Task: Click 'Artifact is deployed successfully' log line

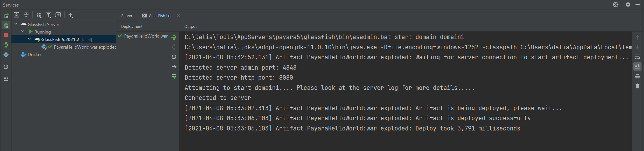Action: click(357, 118)
